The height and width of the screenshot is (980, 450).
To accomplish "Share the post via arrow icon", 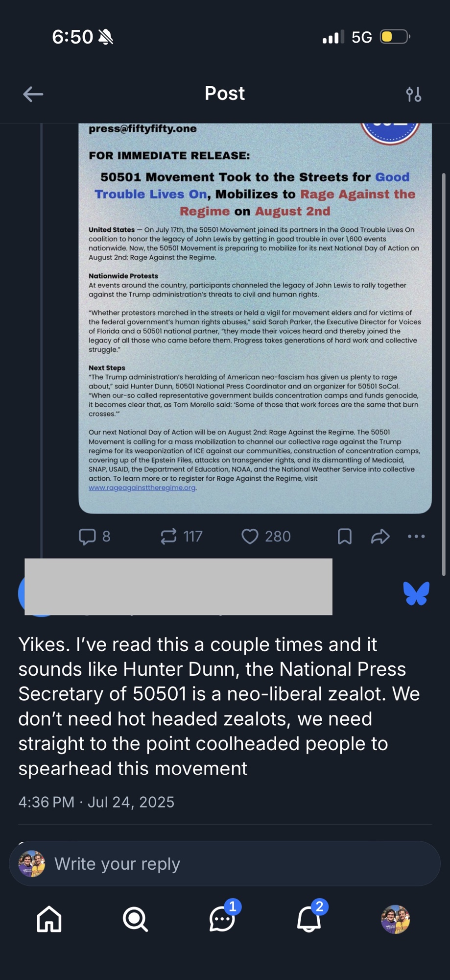I will point(380,537).
